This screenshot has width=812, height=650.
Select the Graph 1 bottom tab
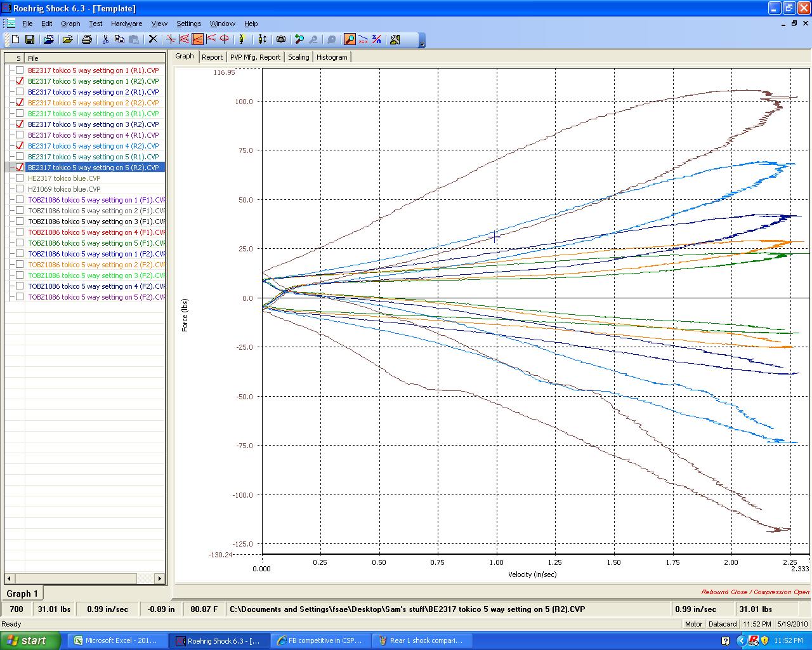tap(22, 594)
